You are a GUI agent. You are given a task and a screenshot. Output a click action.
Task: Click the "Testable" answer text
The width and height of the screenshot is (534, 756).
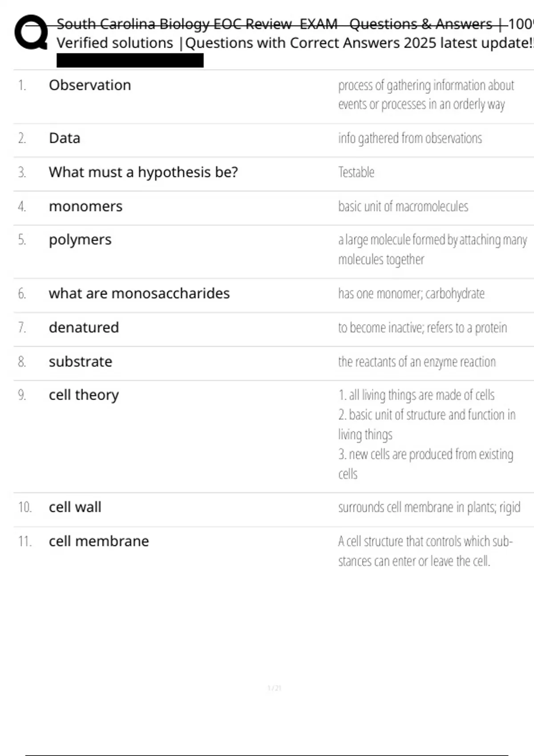pos(356,172)
